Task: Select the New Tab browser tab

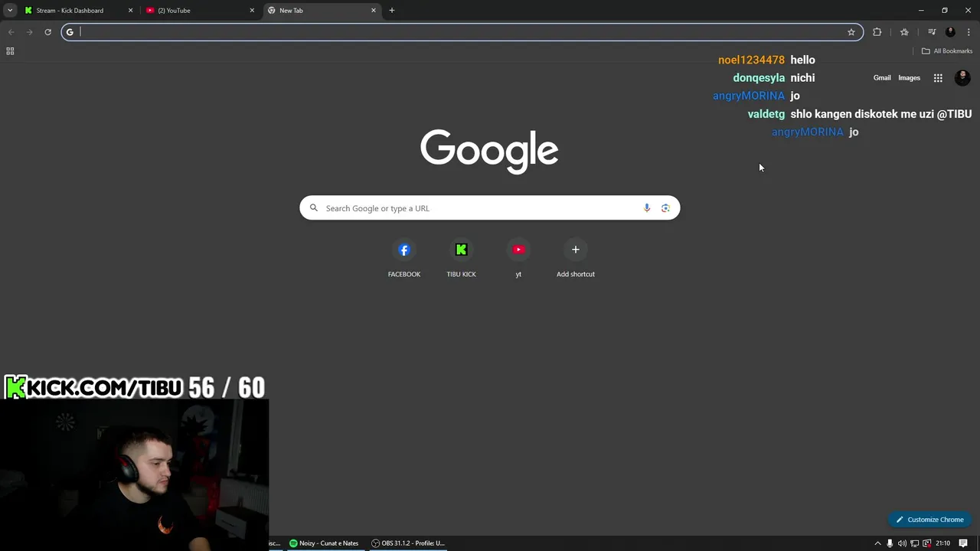Action: (x=322, y=11)
